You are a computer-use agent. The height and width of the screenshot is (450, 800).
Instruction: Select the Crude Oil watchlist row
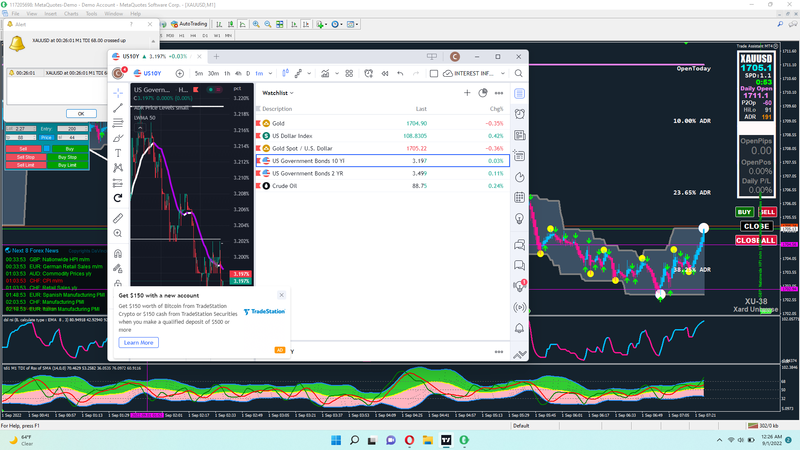click(x=382, y=186)
